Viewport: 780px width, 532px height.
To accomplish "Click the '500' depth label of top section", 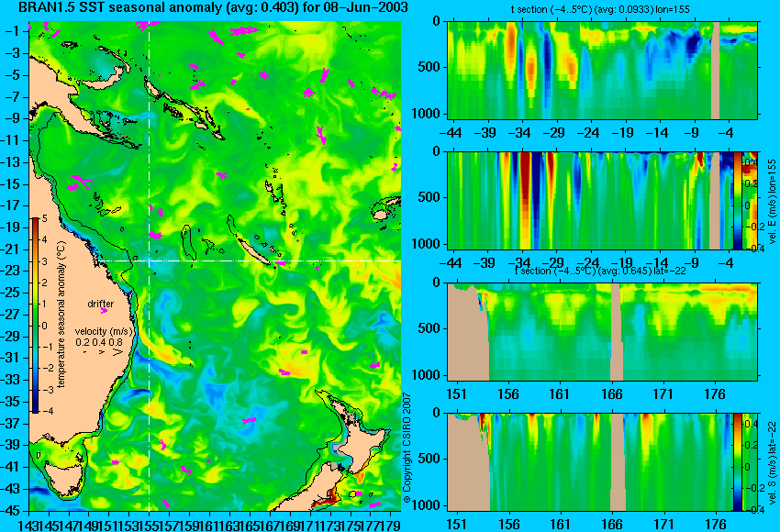I will click(429, 67).
